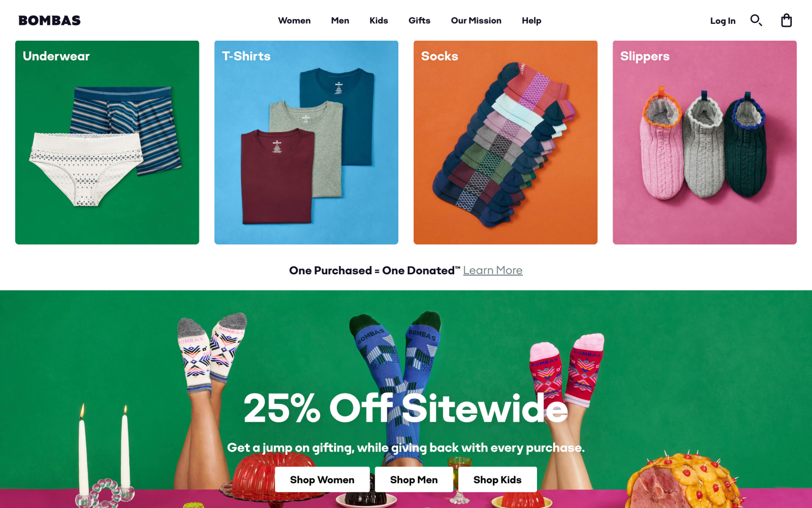
Task: Open the Men menu
Action: coord(340,20)
